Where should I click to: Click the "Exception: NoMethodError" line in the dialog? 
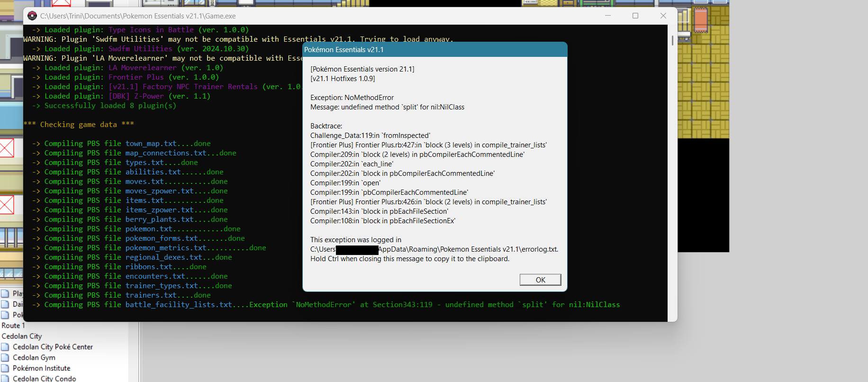point(352,98)
